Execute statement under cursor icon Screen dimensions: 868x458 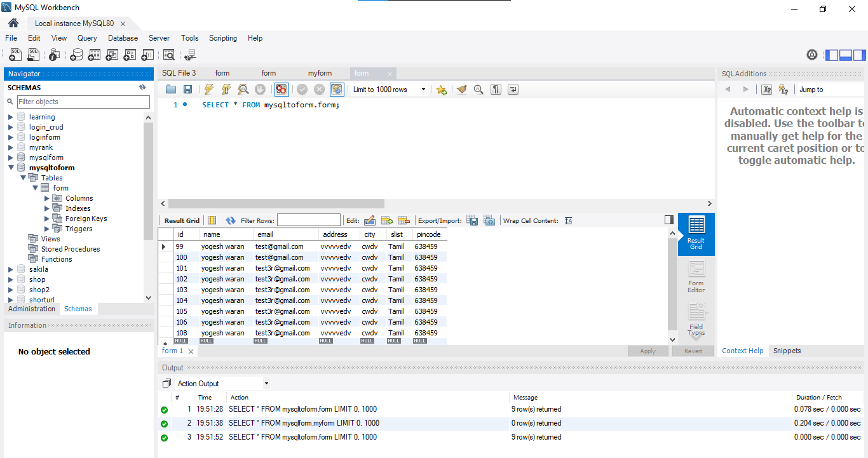226,90
